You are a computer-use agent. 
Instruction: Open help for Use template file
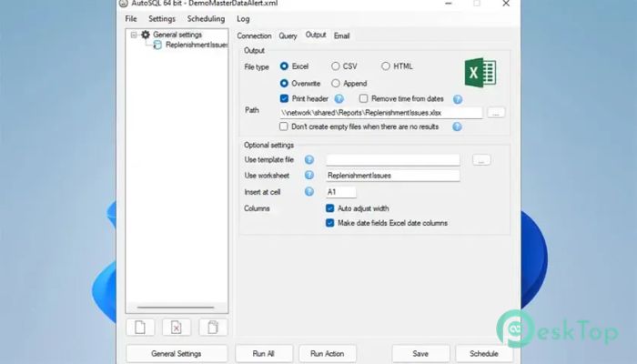click(309, 159)
